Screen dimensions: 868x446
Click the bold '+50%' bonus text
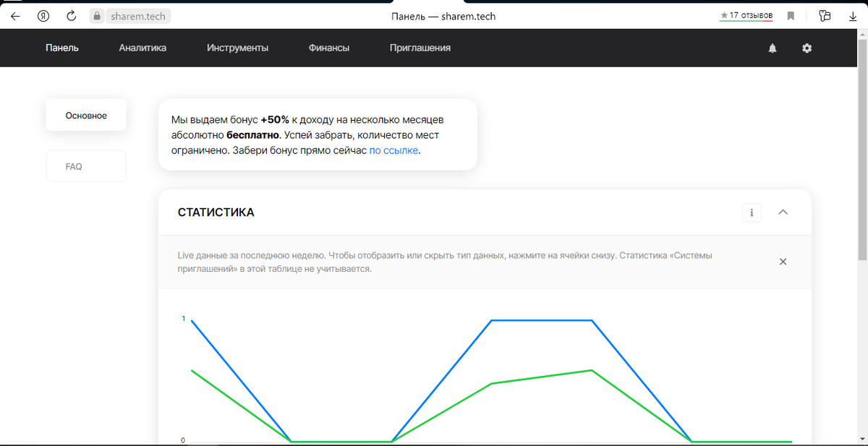(x=275, y=119)
